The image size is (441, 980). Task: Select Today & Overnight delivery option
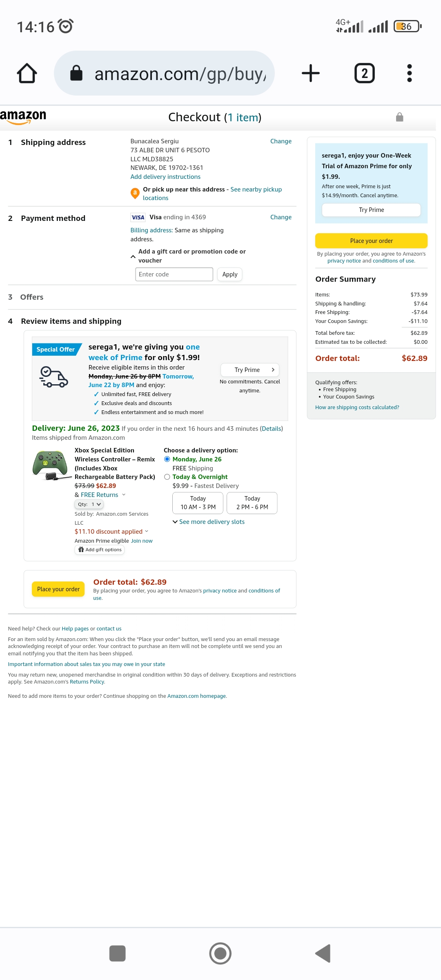coord(167,477)
